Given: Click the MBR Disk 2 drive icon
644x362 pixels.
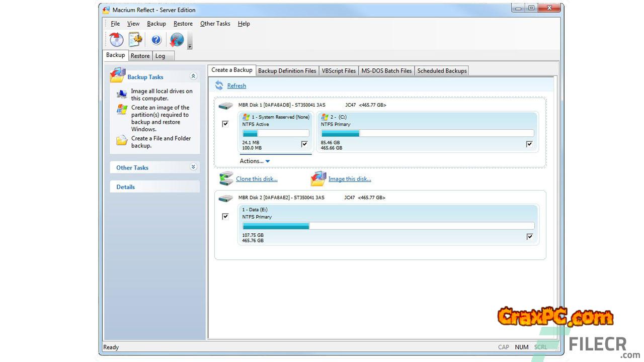Looking at the screenshot, I should point(226,198).
